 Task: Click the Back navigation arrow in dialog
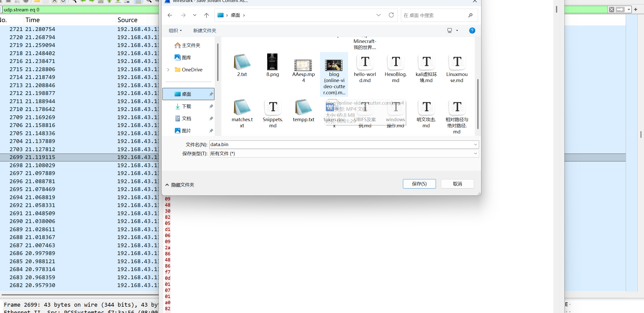click(x=170, y=15)
